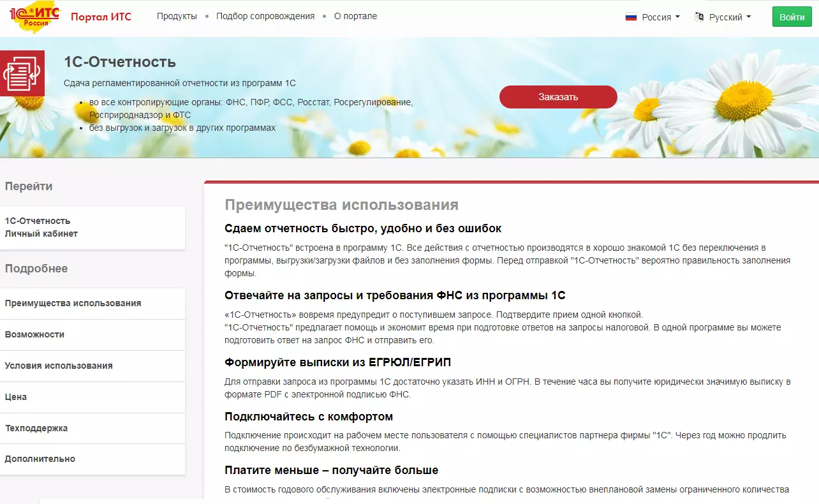Viewport: 819px width, 504px height.
Task: Click heading Сдаем отчетность быстро, удобно и без ошибок
Action: [363, 228]
